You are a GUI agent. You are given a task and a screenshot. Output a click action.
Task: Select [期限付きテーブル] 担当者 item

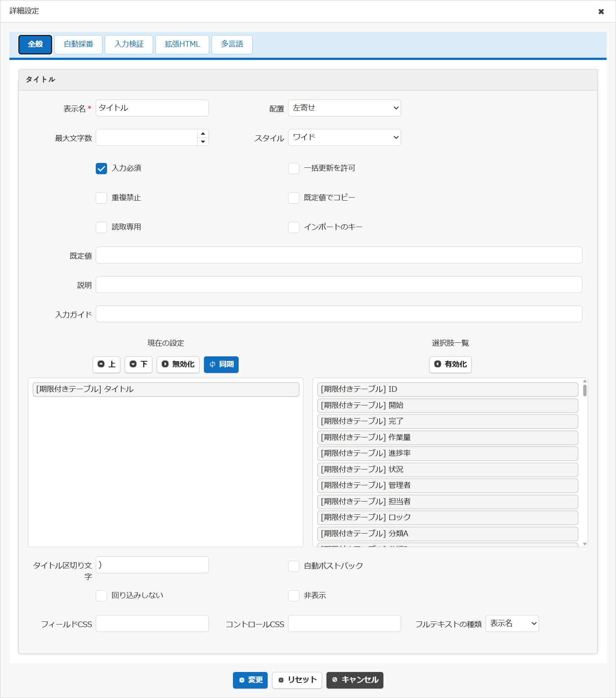coord(448,502)
